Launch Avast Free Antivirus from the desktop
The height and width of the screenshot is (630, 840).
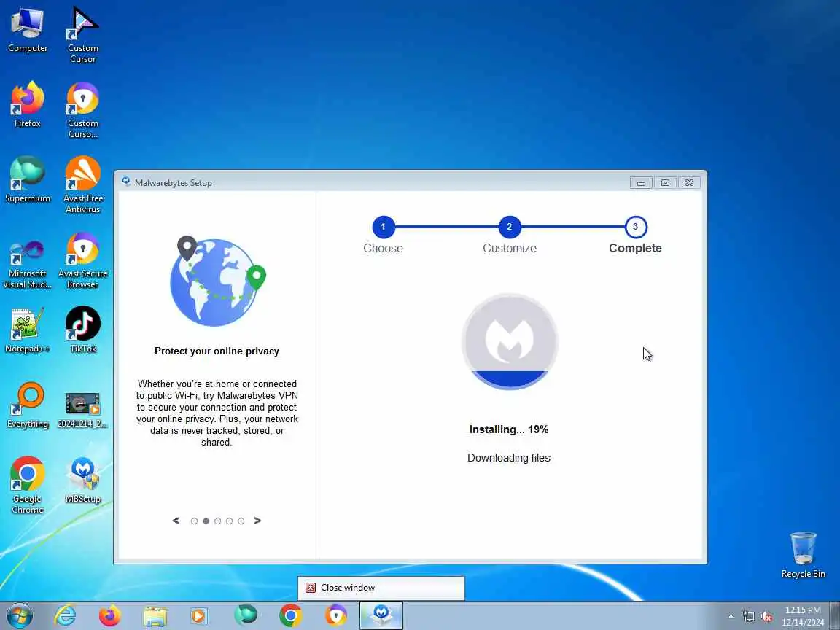pos(82,185)
